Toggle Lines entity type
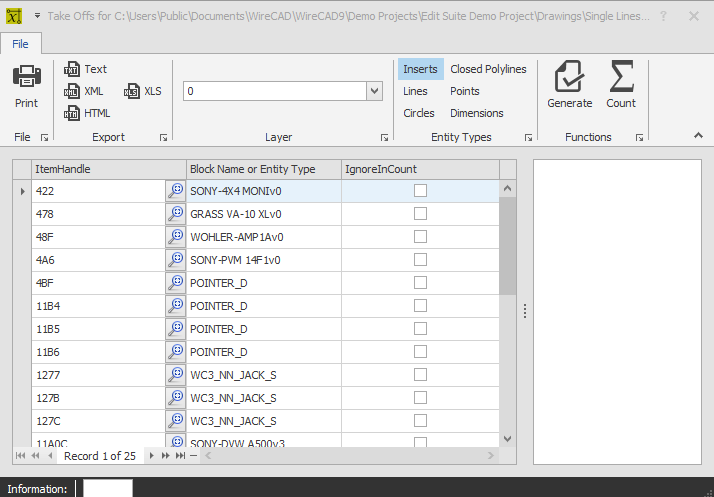Viewport: 714px width, 497px height. tap(415, 91)
